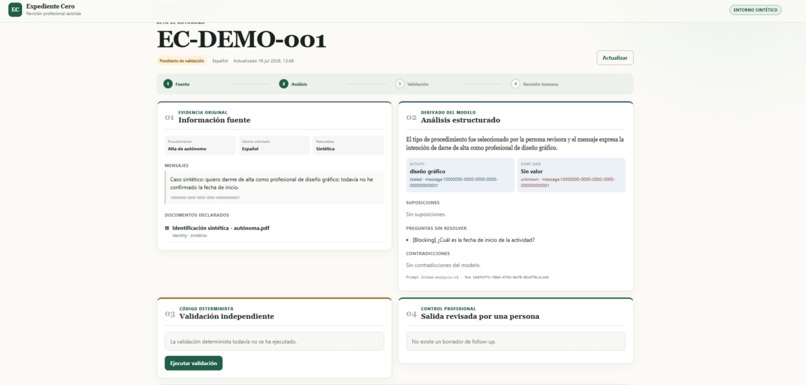Click the Procedimiento Alta de autónomo field
806x385 pixels.
pyautogui.click(x=200, y=145)
